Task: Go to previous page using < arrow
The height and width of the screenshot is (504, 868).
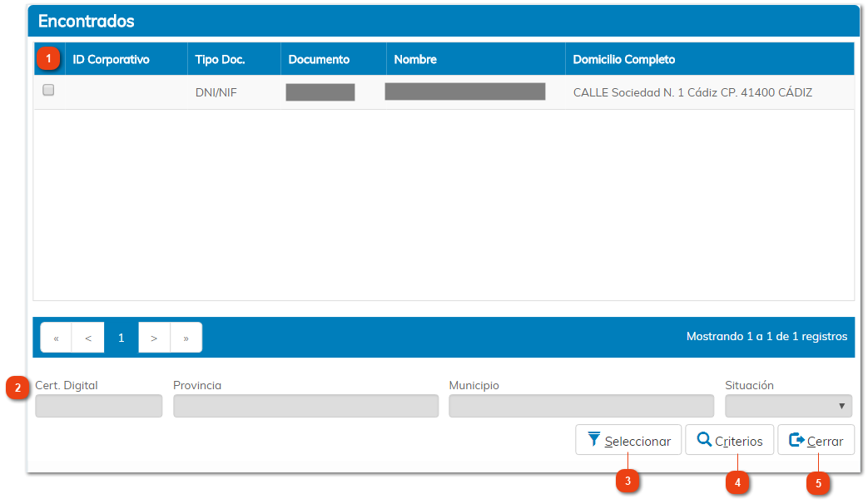Action: point(88,338)
